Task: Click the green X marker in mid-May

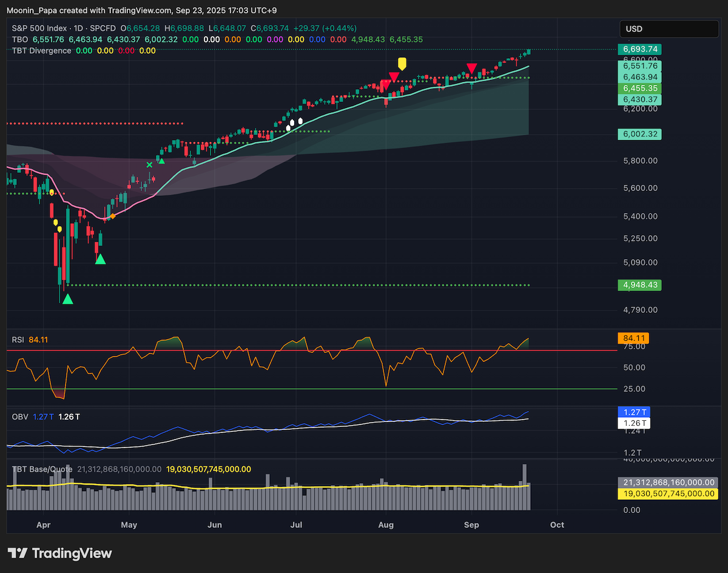Action: [149, 164]
